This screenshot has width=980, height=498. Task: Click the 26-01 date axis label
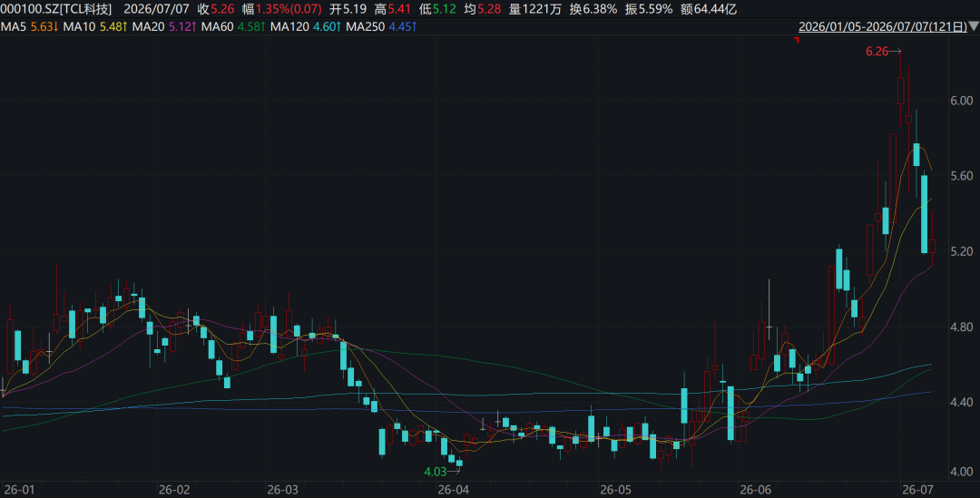point(19,489)
